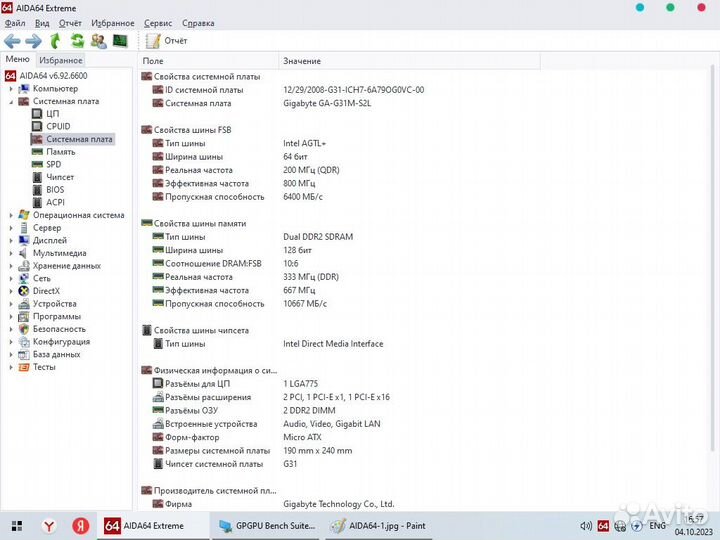The image size is (720, 540).
Task: Open the BIOS tree item
Action: click(x=55, y=189)
